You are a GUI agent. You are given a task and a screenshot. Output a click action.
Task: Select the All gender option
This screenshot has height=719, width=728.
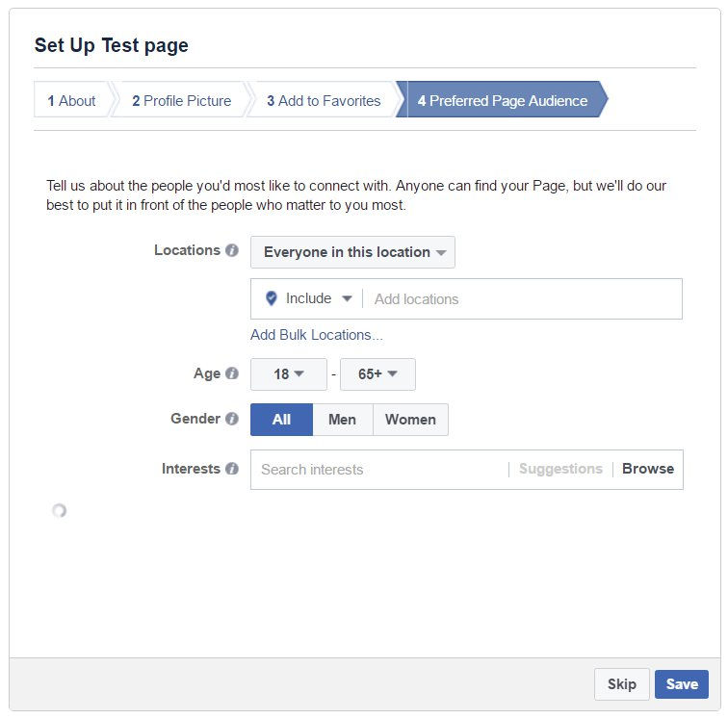[x=281, y=420]
